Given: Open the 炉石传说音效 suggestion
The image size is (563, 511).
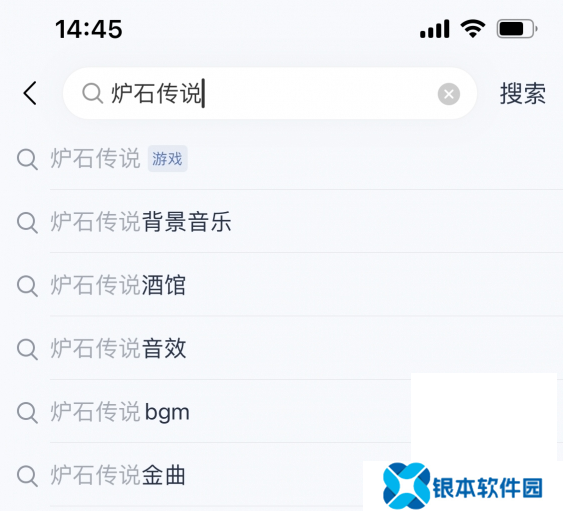Looking at the screenshot, I should pyautogui.click(x=282, y=348).
